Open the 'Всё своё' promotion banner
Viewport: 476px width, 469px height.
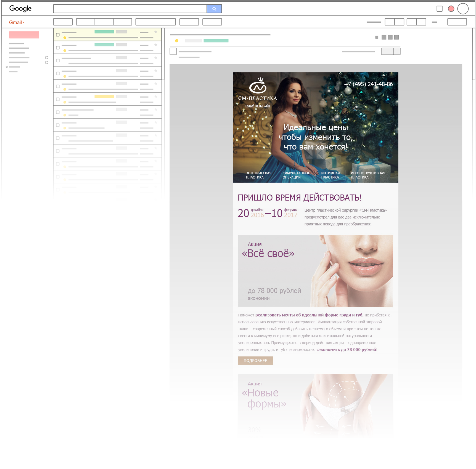tap(315, 271)
